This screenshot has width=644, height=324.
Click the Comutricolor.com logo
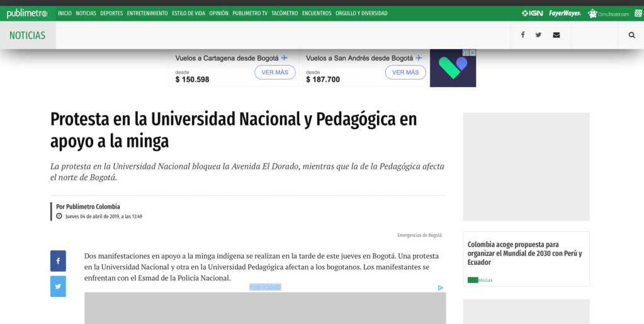click(x=608, y=13)
